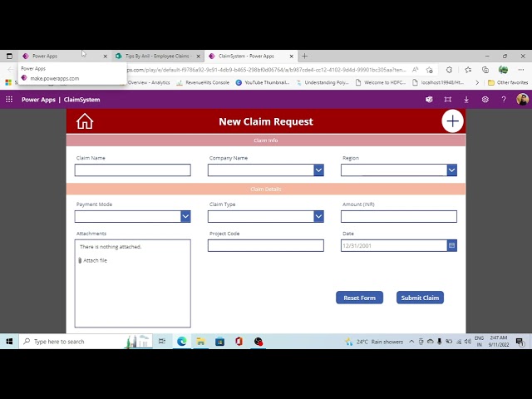This screenshot has height=399, width=532.
Task: Open Overview - Analytics bookmark
Action: [148, 82]
